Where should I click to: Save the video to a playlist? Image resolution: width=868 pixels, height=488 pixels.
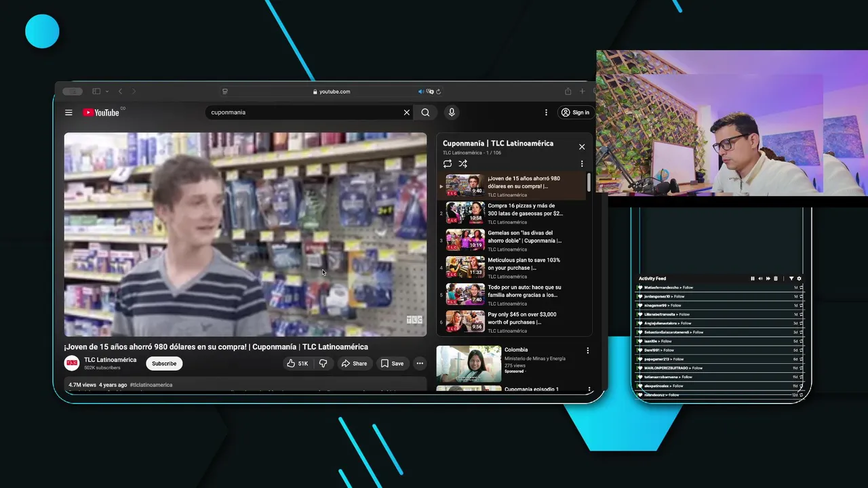click(x=392, y=363)
